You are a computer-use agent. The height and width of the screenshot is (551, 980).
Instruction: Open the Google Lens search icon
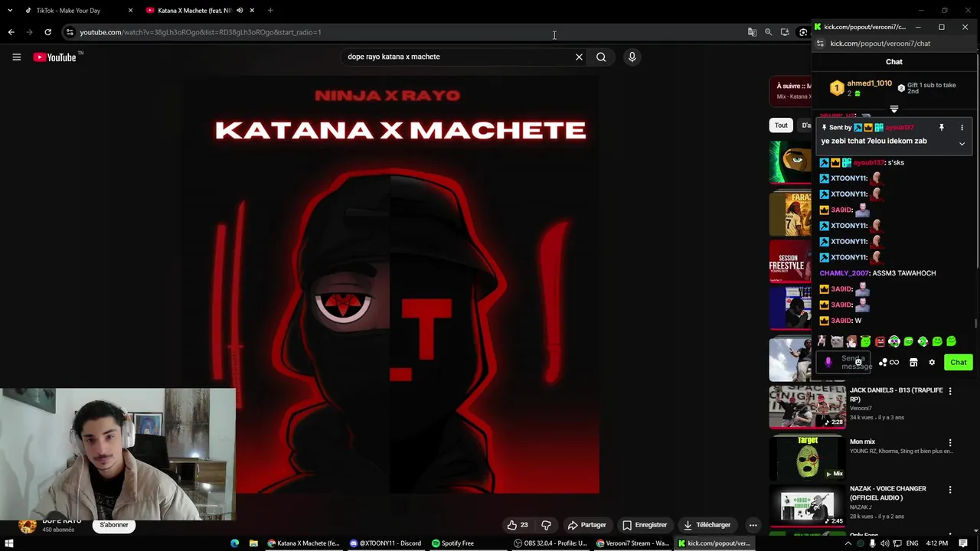802,32
